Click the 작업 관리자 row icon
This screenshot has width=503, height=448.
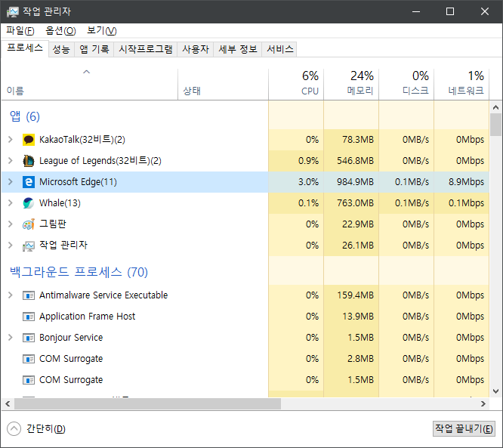point(29,246)
